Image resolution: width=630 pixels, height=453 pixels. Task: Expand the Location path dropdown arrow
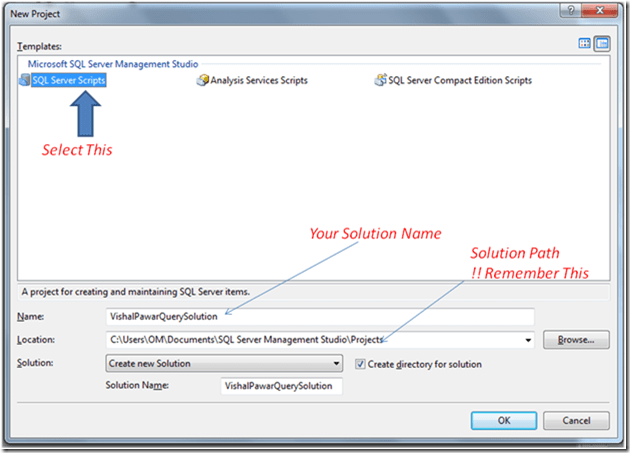point(528,340)
